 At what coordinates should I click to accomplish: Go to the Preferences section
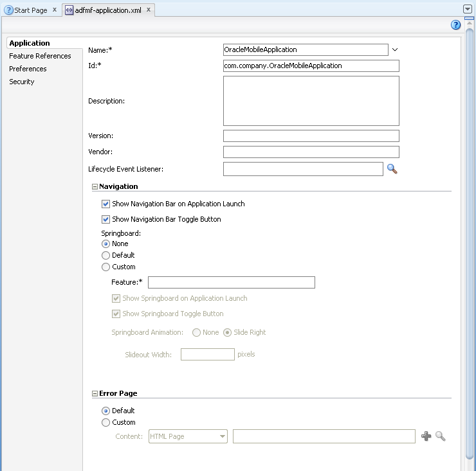click(28, 69)
